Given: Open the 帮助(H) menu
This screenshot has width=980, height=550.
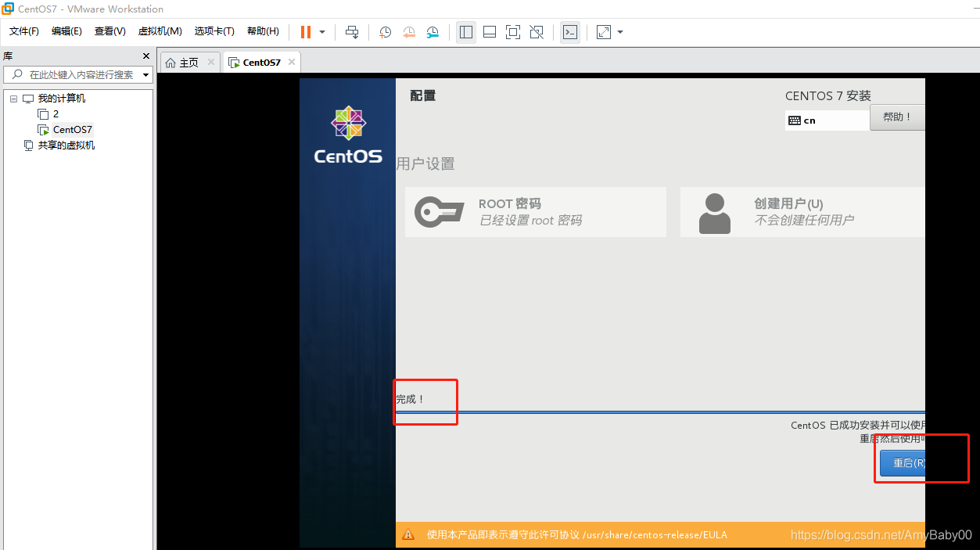Looking at the screenshot, I should 263,31.
